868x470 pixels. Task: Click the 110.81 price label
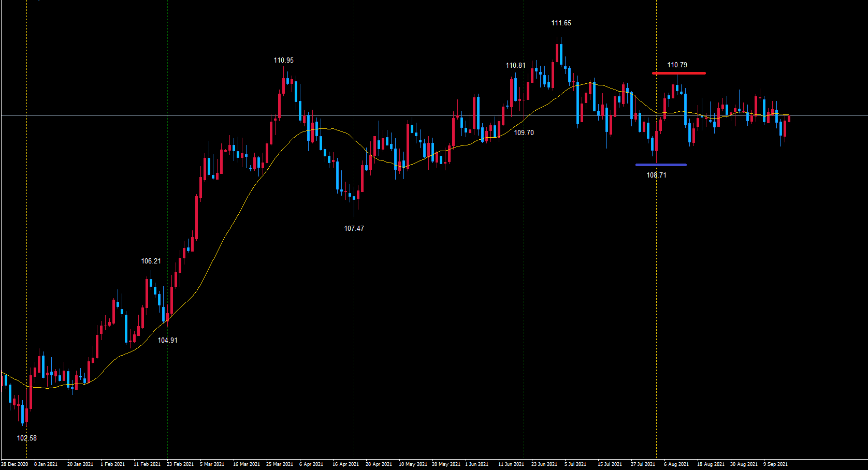tap(515, 66)
